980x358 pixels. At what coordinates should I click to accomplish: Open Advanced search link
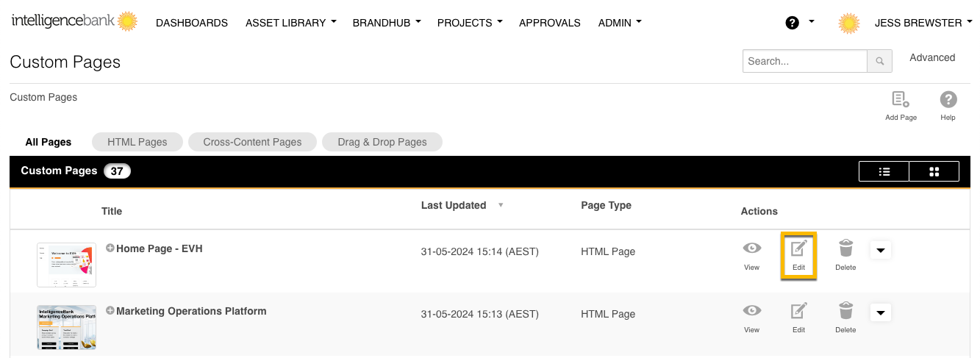[x=931, y=57]
